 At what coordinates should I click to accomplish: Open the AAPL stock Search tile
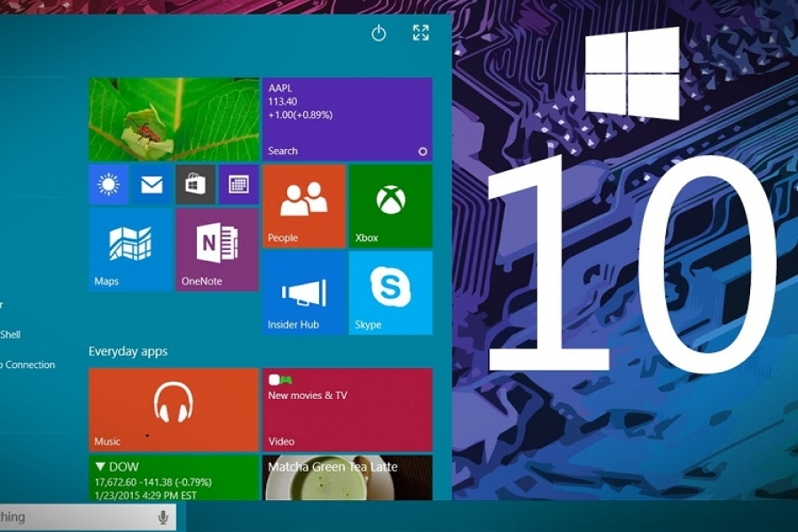pyautogui.click(x=347, y=119)
